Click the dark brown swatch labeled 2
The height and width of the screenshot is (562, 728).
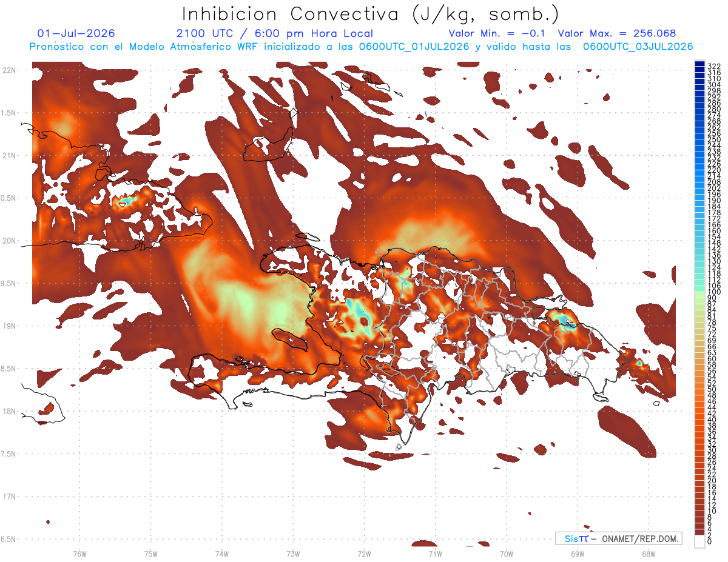700,532
